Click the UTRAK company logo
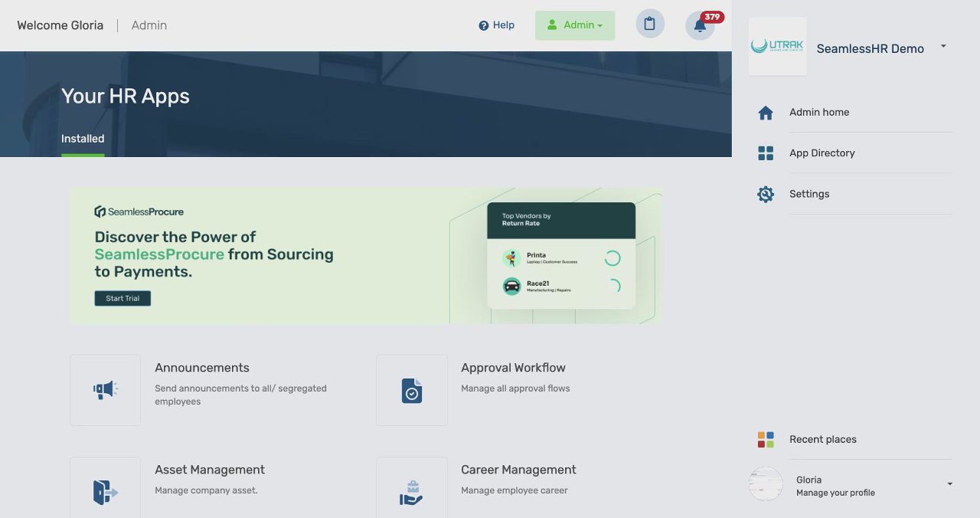The image size is (980, 518). pos(777,46)
